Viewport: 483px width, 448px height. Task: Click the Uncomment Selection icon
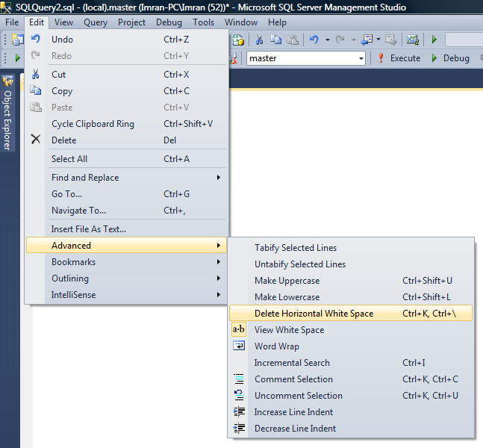[239, 396]
